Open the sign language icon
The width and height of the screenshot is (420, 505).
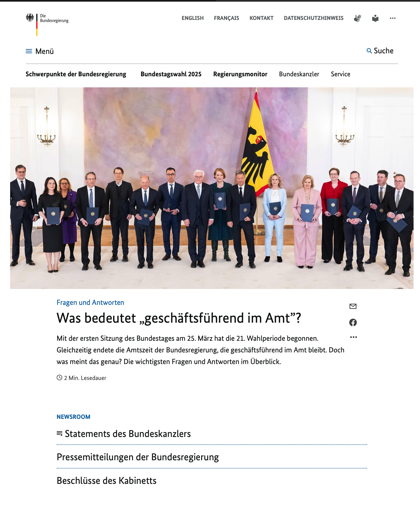coord(357,18)
